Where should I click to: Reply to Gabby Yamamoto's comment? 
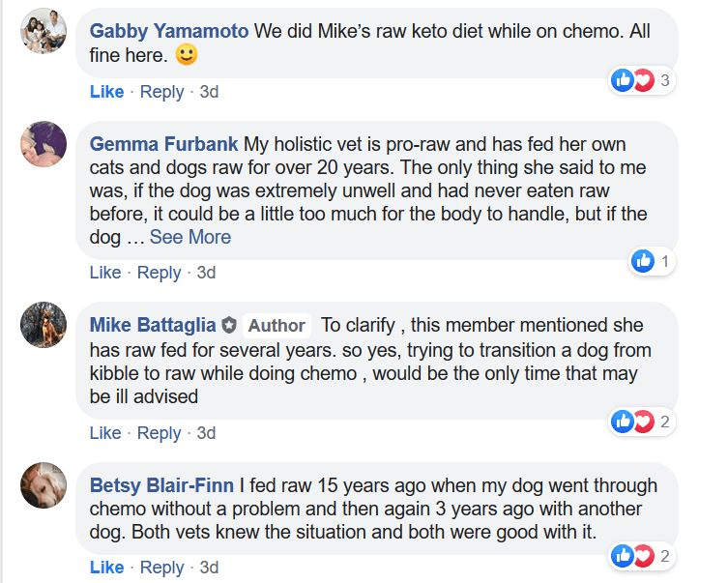pos(161,92)
